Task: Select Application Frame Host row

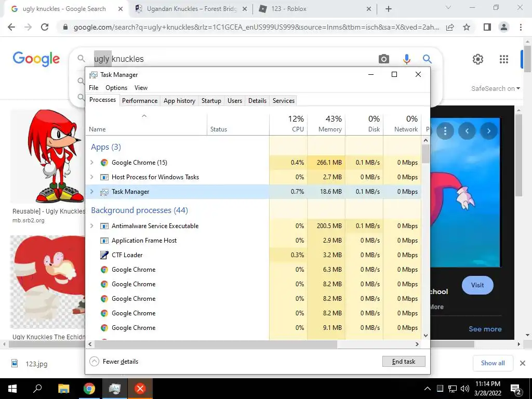Action: click(x=253, y=241)
